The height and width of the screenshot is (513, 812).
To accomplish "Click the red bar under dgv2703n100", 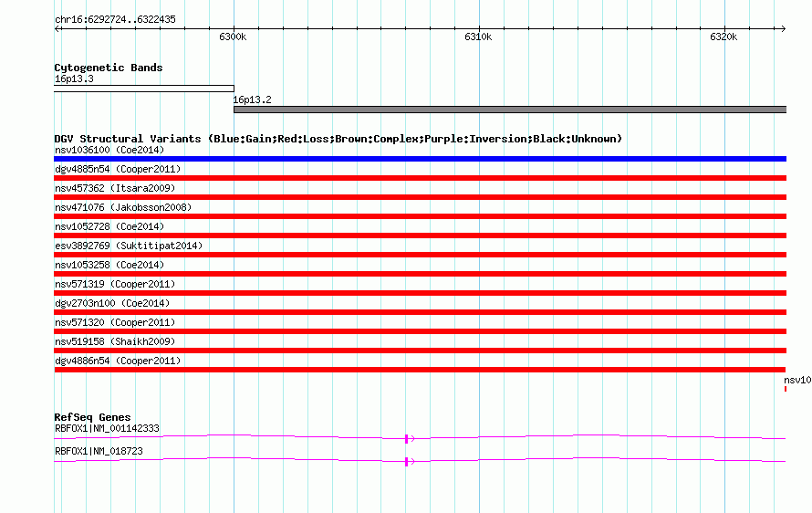I will tap(420, 312).
